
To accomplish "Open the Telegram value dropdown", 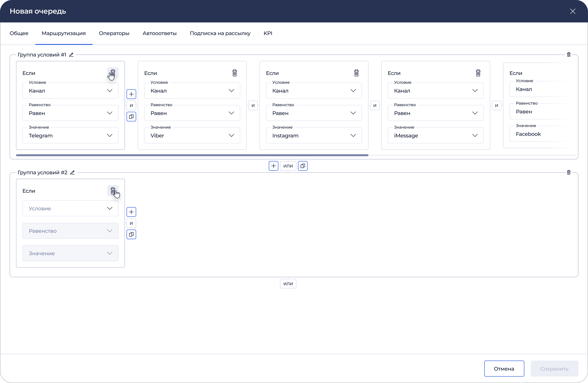I will (70, 135).
